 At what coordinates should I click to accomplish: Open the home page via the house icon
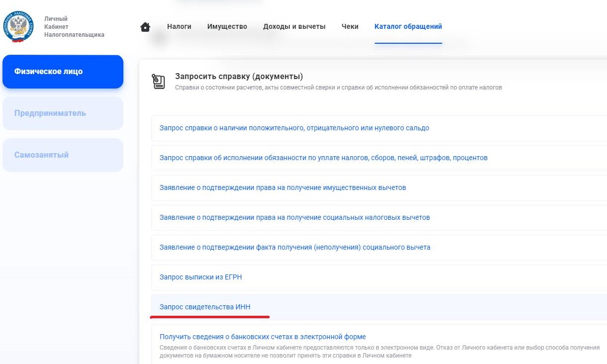click(x=145, y=26)
